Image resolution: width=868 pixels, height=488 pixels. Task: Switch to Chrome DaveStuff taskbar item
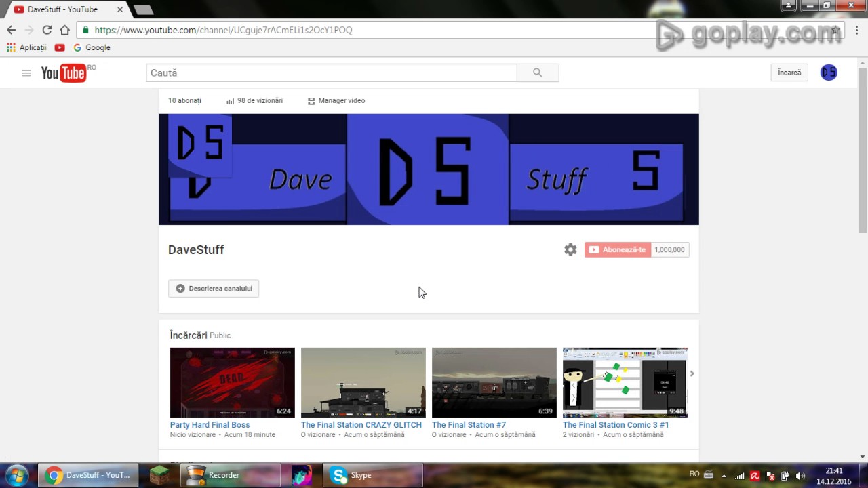click(x=88, y=475)
